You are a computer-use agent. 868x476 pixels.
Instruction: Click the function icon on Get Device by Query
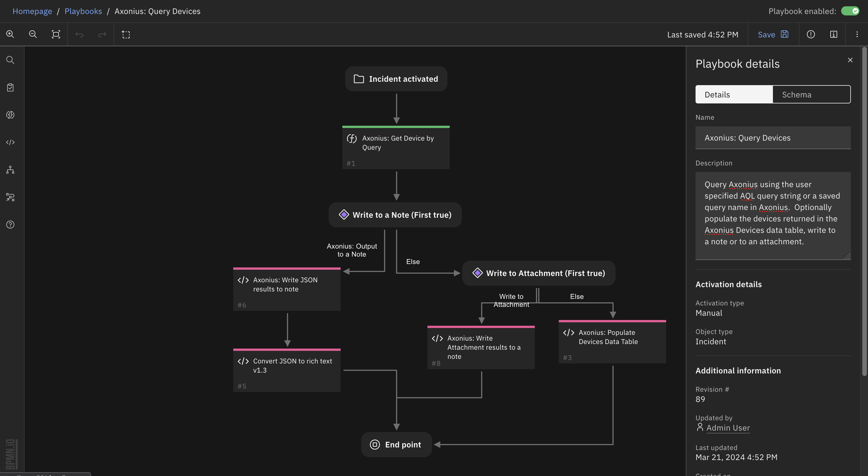[352, 139]
